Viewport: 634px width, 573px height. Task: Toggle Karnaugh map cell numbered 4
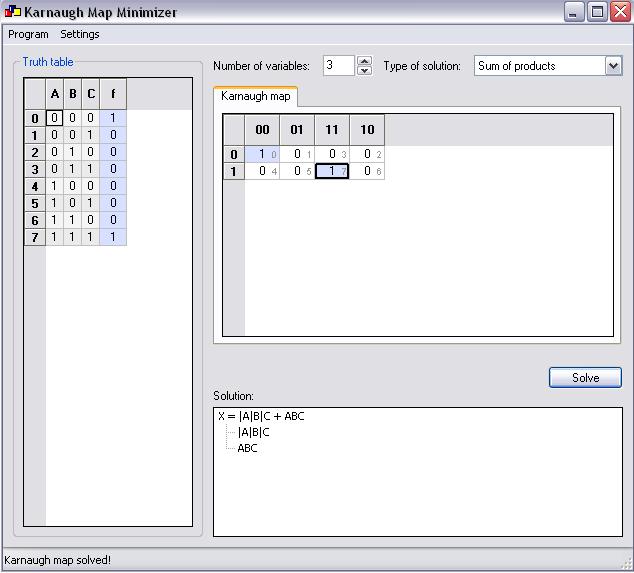pyautogui.click(x=262, y=171)
